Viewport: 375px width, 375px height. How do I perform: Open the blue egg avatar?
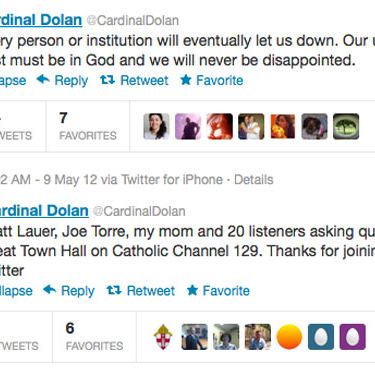[321, 337]
